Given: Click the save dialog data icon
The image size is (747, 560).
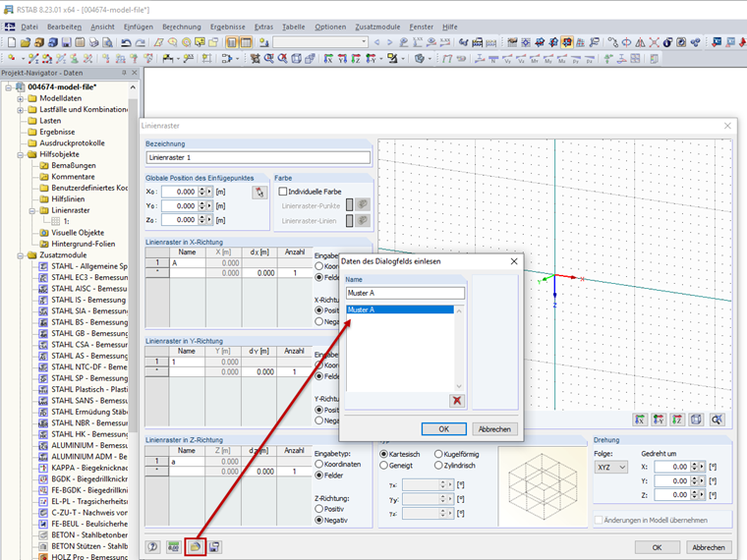Looking at the screenshot, I should point(214,546).
